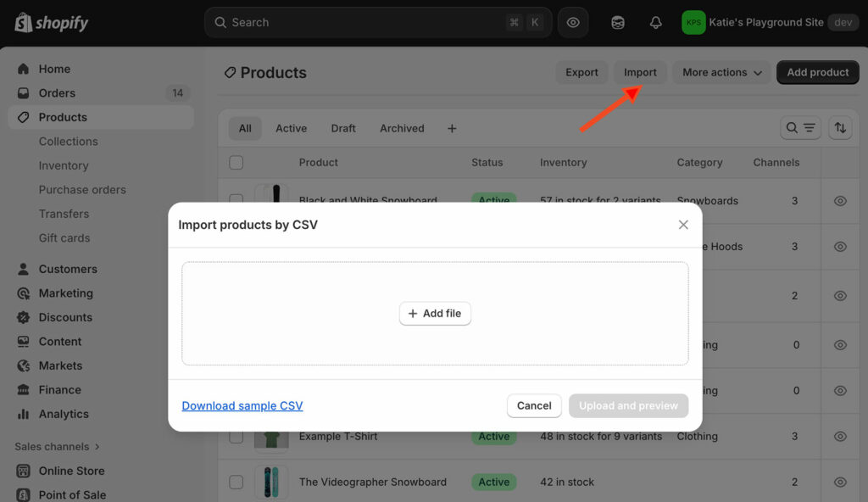
Task: Click Add file button
Action: point(435,314)
